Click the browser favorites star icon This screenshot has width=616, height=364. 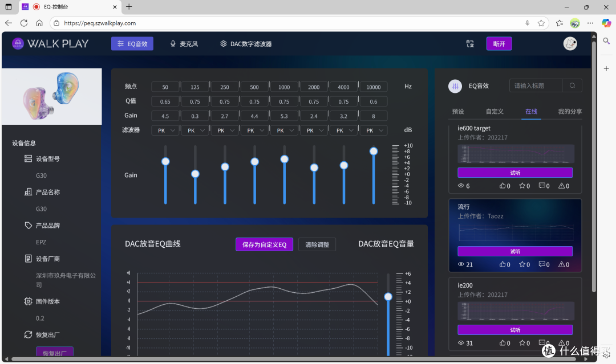click(x=541, y=23)
